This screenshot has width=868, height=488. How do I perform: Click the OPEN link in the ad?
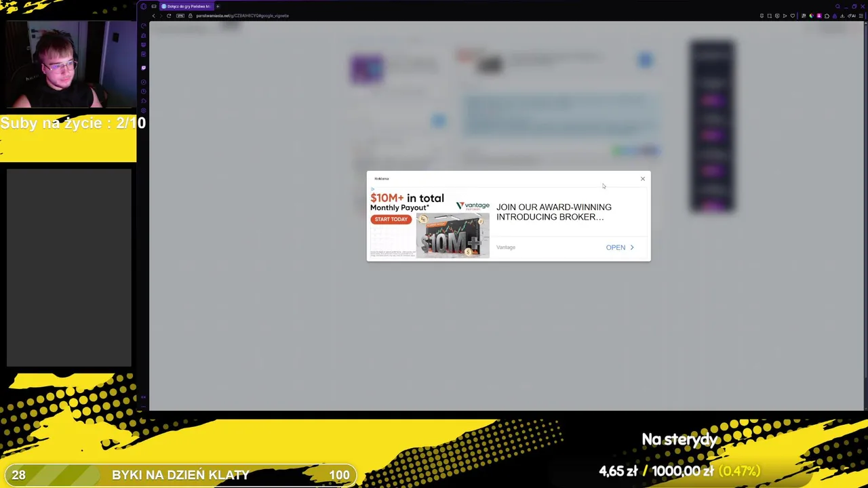click(x=620, y=247)
